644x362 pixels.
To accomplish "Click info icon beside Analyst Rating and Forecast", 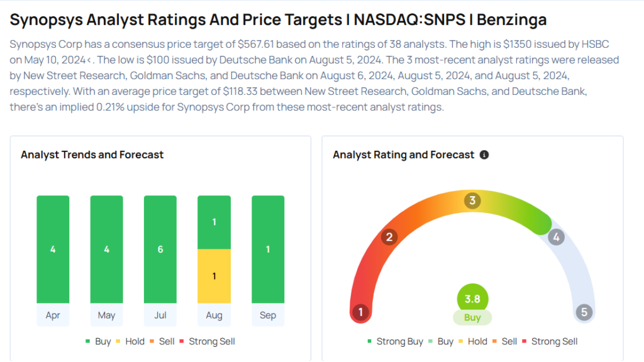I will point(484,155).
